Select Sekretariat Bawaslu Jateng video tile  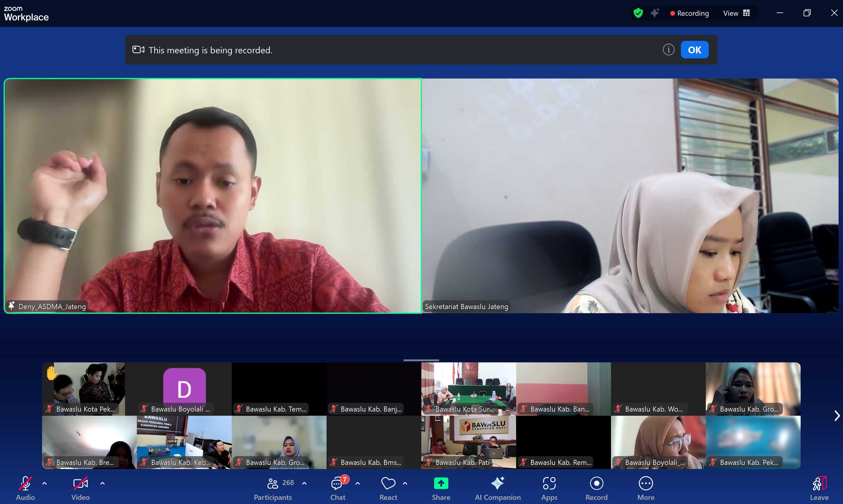point(630,196)
